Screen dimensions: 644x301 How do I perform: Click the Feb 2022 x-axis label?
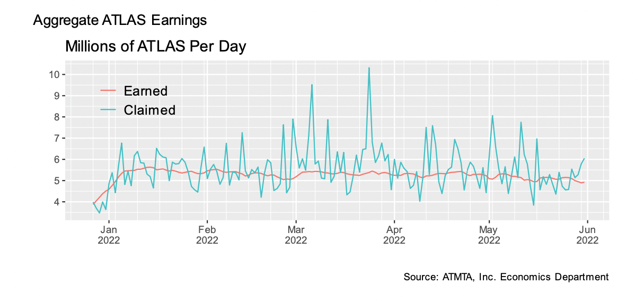pyautogui.click(x=207, y=235)
